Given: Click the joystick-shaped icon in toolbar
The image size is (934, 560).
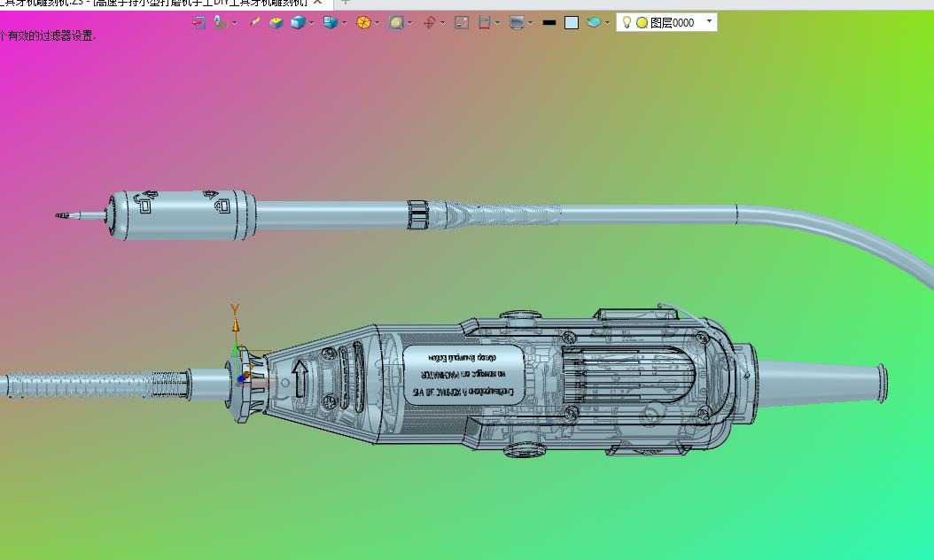Looking at the screenshot, I should click(221, 23).
